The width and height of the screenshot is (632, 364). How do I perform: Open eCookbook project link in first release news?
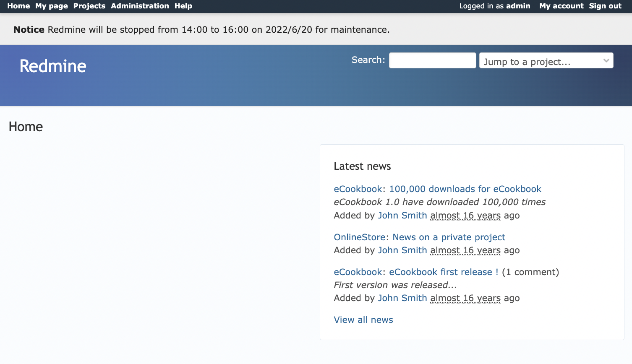click(358, 272)
